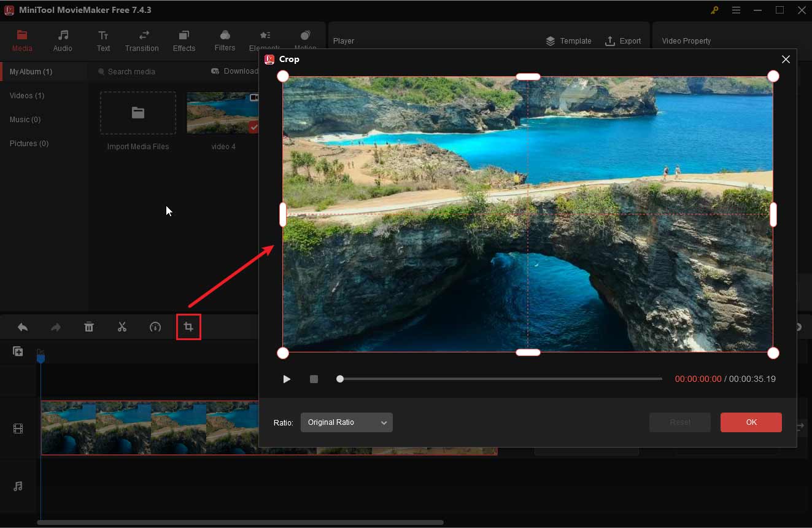This screenshot has width=812, height=528.
Task: Open the Media tab
Action: pos(22,41)
